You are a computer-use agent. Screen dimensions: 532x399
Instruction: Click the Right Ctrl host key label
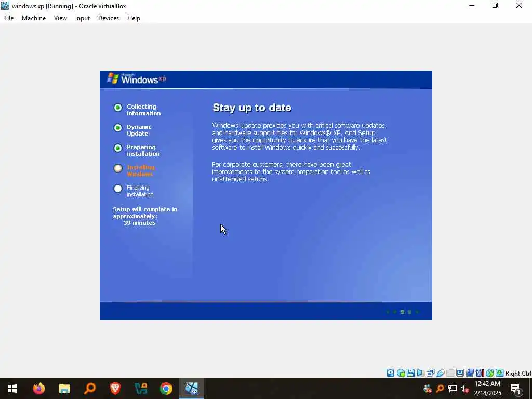(518, 373)
